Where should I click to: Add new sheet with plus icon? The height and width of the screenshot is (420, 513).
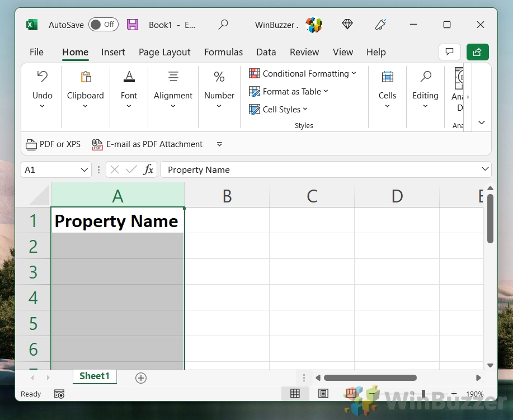[x=140, y=378]
